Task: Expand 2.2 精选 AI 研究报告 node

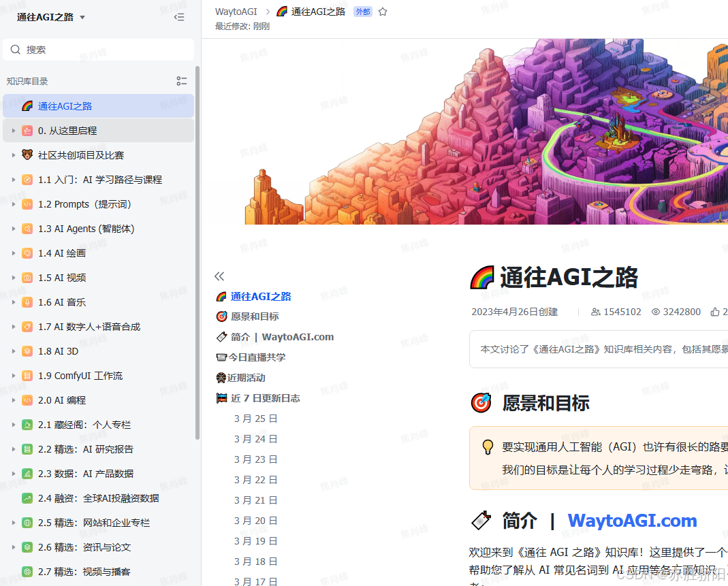Action: click(14, 449)
